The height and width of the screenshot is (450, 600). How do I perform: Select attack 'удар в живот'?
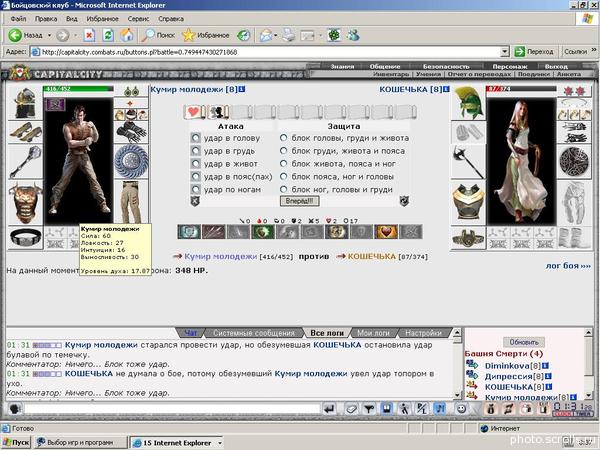coord(195,163)
